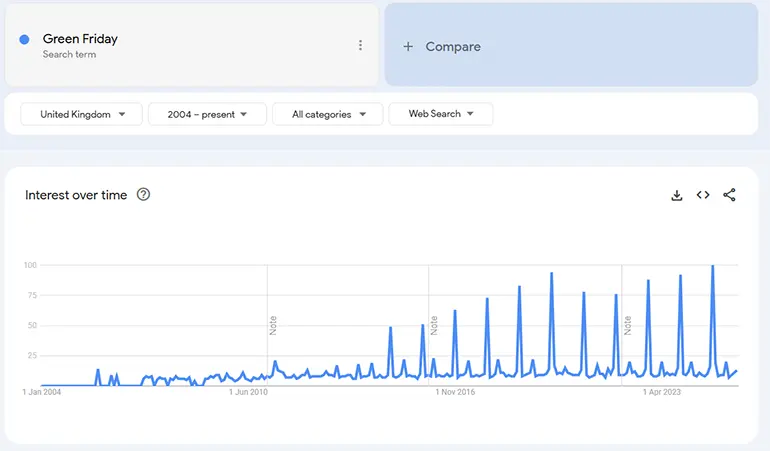Click the blue dot beside Green Friday
Viewport: 770px width, 451px height.
click(24, 40)
